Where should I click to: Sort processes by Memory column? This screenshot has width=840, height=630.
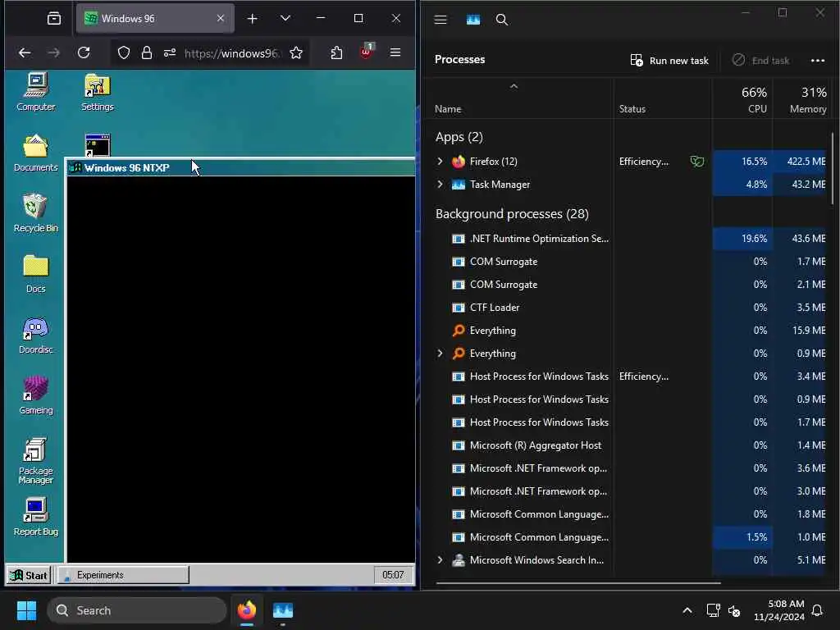click(801, 99)
